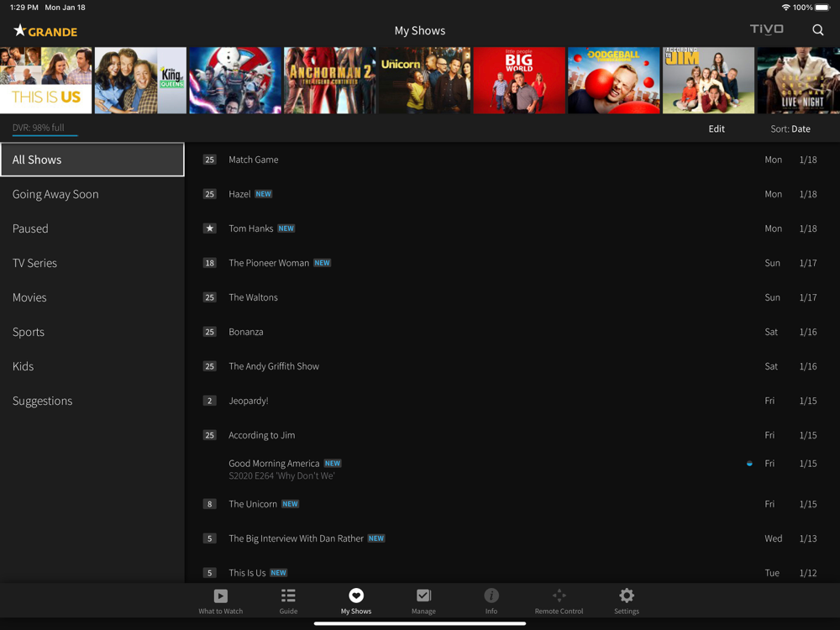
Task: Tap the TiVo logo at top
Action: [x=766, y=29]
